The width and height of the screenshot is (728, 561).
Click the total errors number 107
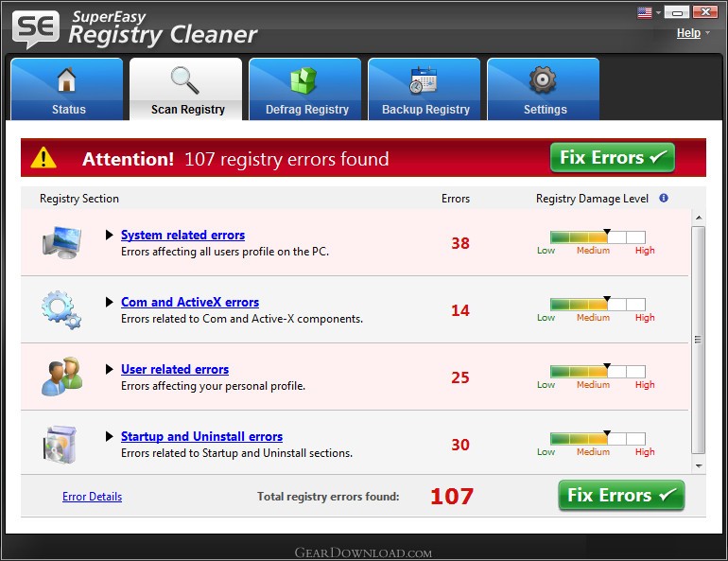(452, 497)
